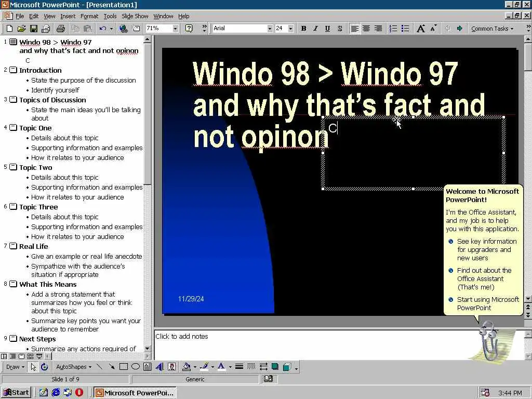The image size is (532, 399).
Task: Apply numbered list formatting
Action: click(393, 29)
